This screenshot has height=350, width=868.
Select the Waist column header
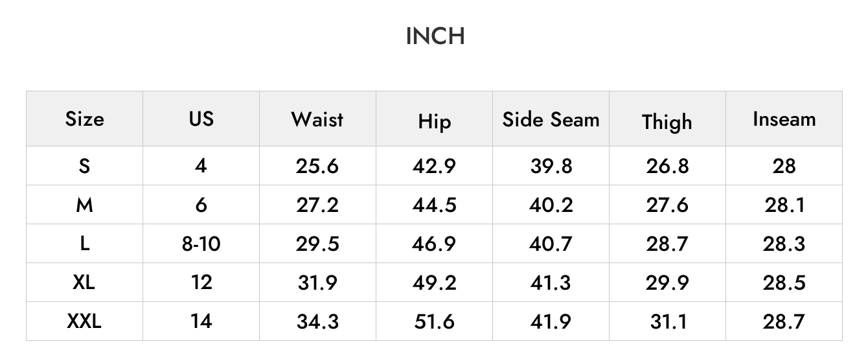coord(317,119)
